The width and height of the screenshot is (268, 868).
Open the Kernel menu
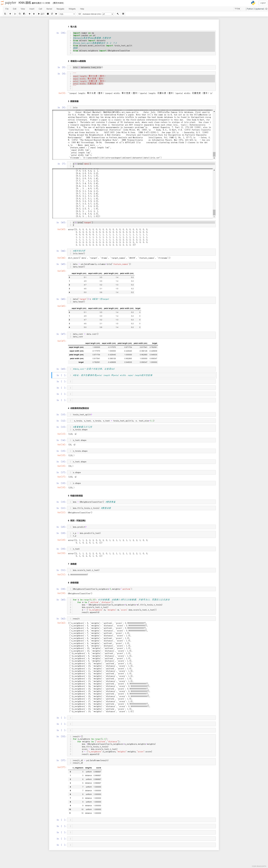click(49, 9)
